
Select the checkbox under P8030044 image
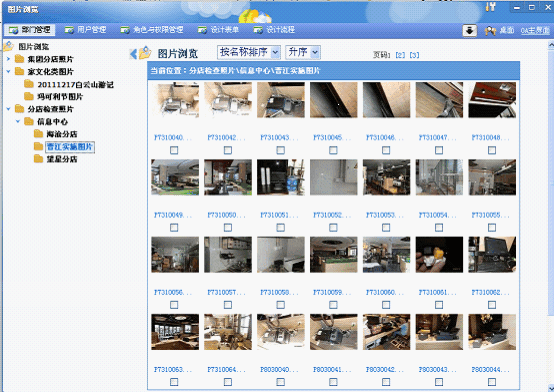tap(491, 382)
